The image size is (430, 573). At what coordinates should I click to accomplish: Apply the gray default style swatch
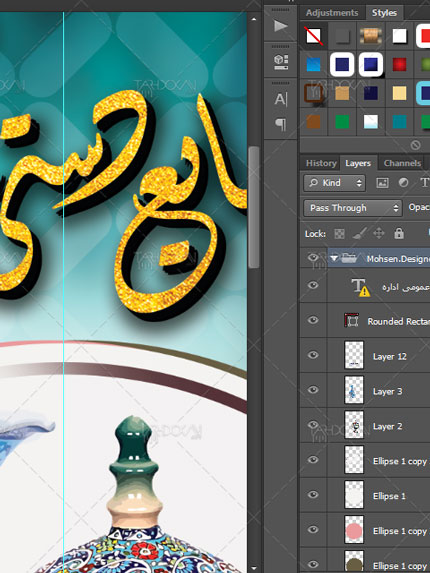(x=342, y=36)
